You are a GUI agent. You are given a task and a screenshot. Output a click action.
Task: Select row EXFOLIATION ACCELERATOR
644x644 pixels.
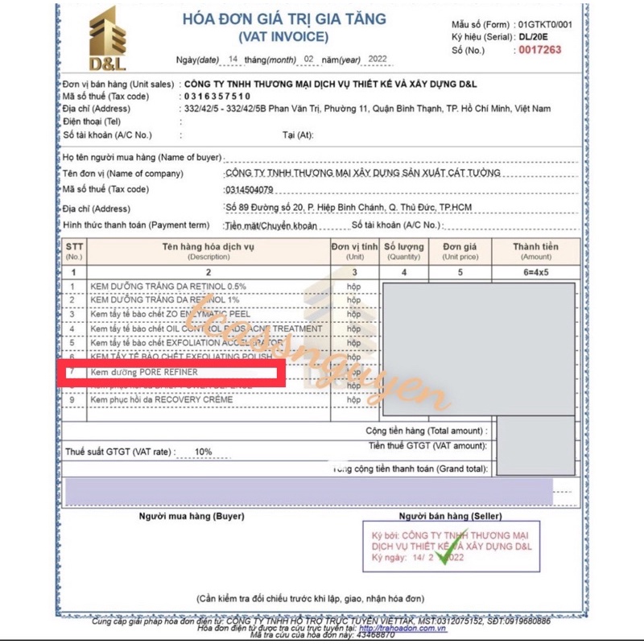[187, 343]
